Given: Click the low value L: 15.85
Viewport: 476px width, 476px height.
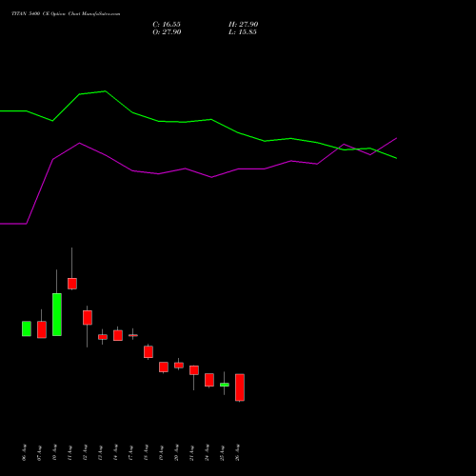Looking at the screenshot, I should pyautogui.click(x=243, y=32).
